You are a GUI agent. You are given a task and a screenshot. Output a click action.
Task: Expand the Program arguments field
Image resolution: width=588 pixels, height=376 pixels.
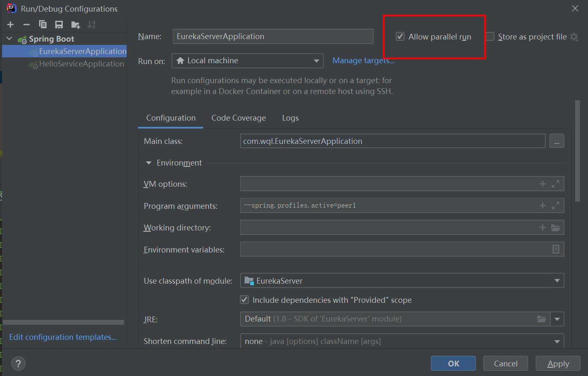tap(556, 205)
